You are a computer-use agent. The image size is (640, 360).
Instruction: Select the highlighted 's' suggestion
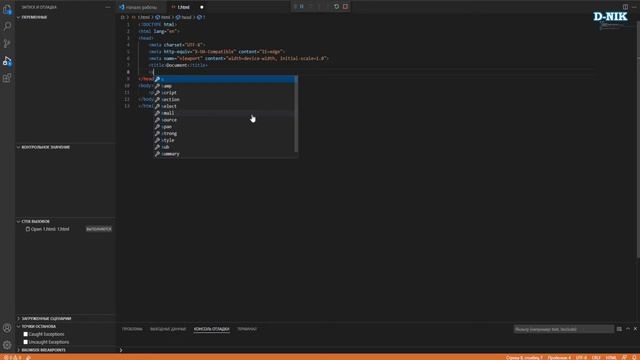[x=225, y=79]
